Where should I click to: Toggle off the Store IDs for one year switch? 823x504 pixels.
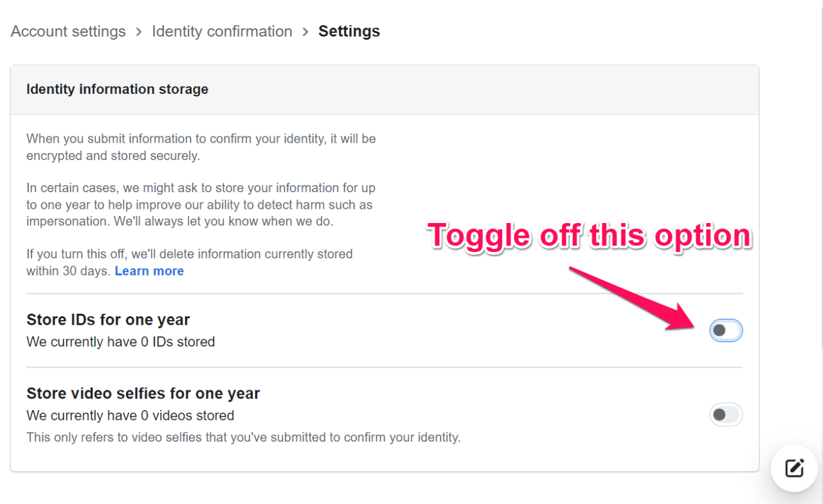(726, 330)
